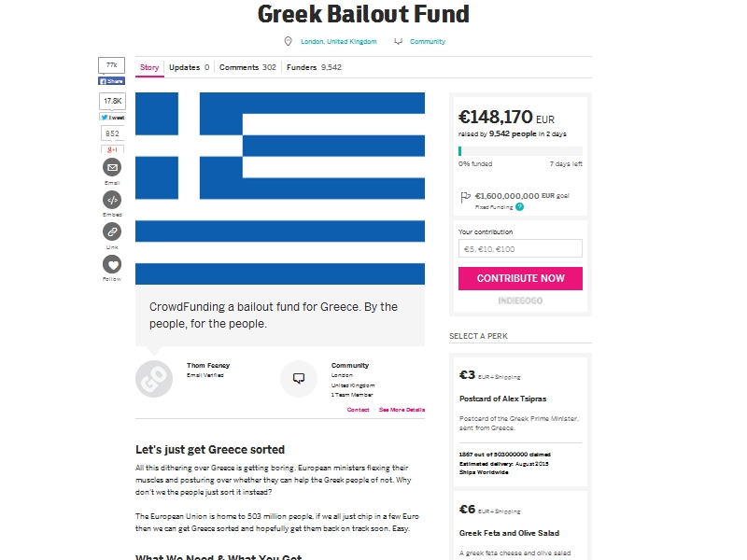Click the Google +1 button
This screenshot has width=747, height=560.
click(x=112, y=149)
